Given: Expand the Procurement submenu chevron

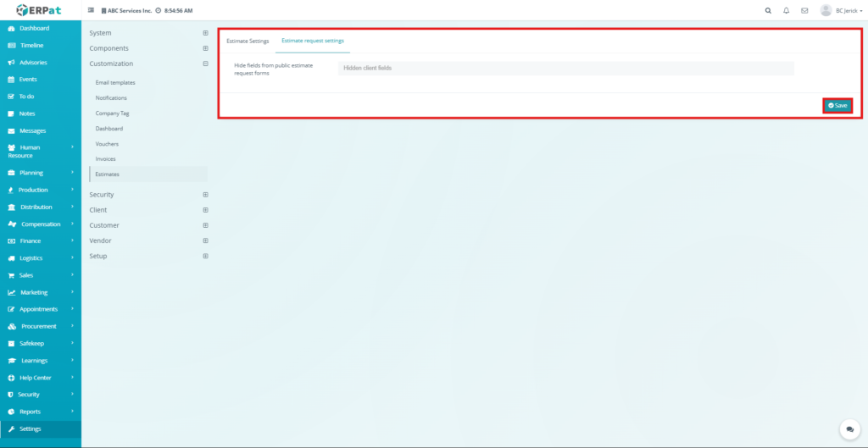Looking at the screenshot, I should [x=73, y=326].
